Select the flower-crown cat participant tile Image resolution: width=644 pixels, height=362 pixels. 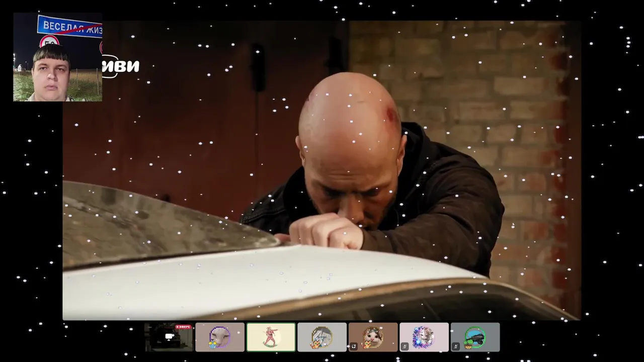(x=373, y=337)
